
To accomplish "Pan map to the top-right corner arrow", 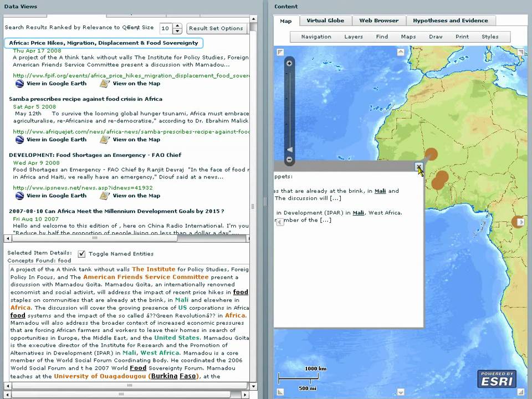I will [x=521, y=52].
